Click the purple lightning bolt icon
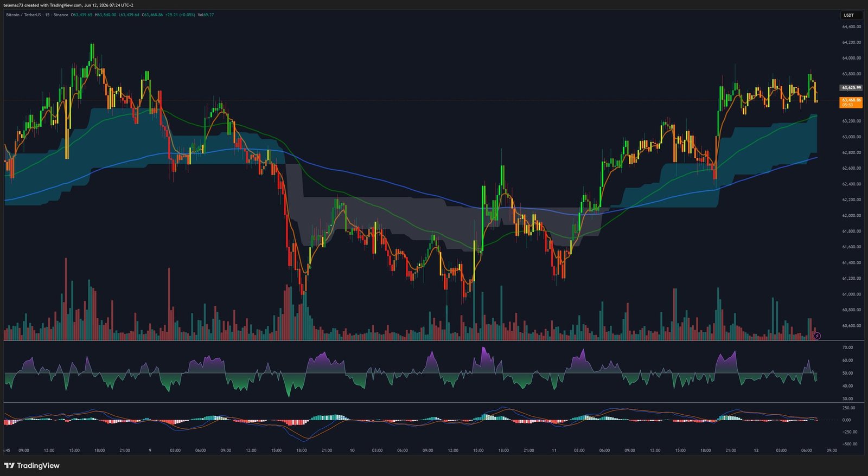This screenshot has height=476, width=868. [818, 336]
